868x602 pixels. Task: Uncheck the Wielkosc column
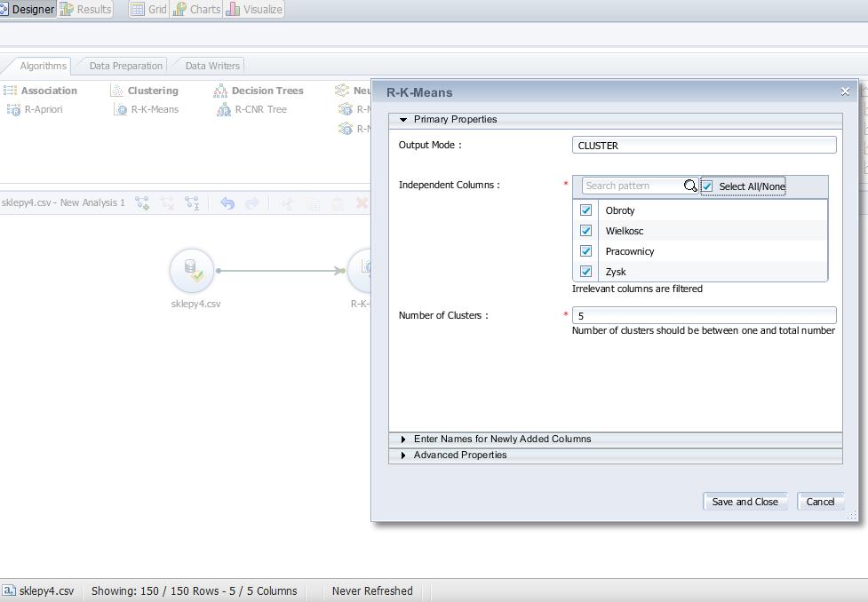[x=585, y=231]
